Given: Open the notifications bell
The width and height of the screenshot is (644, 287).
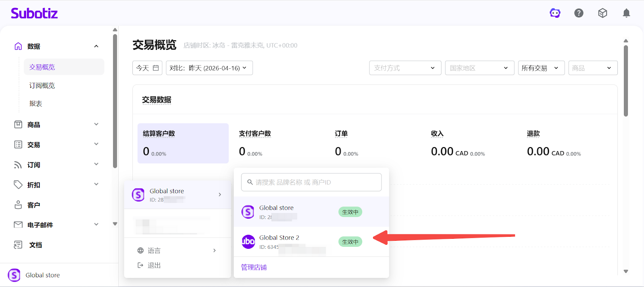Looking at the screenshot, I should tap(626, 13).
